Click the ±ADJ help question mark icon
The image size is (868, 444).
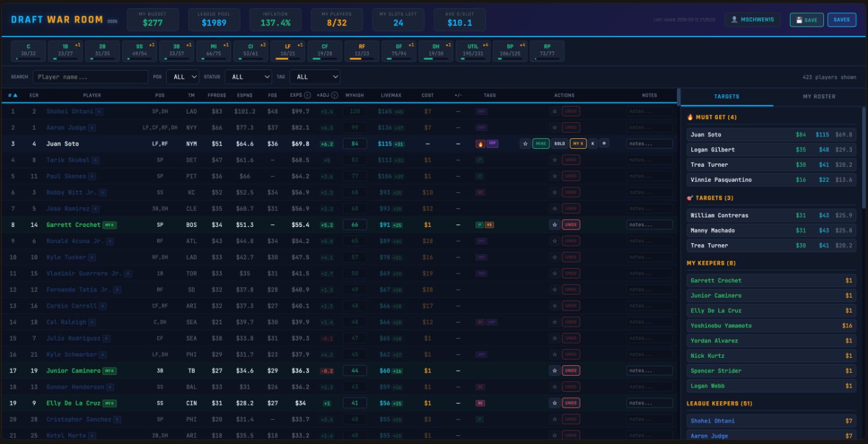click(335, 95)
